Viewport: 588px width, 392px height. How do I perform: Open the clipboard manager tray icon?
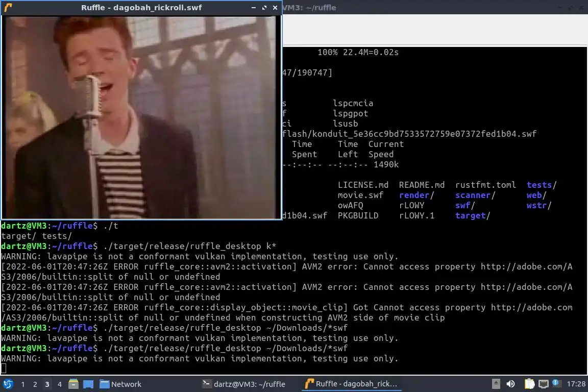[x=529, y=384]
